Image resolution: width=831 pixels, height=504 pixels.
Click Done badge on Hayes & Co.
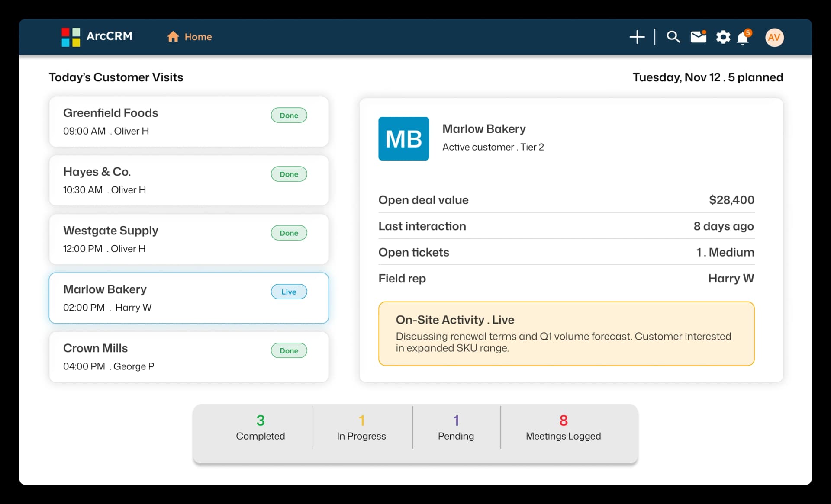tap(289, 174)
